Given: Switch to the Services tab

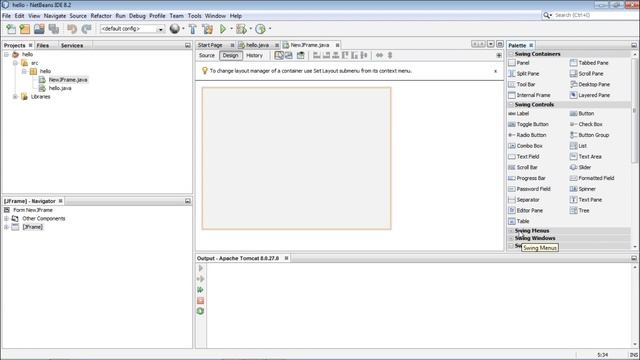Looking at the screenshot, I should click(72, 45).
